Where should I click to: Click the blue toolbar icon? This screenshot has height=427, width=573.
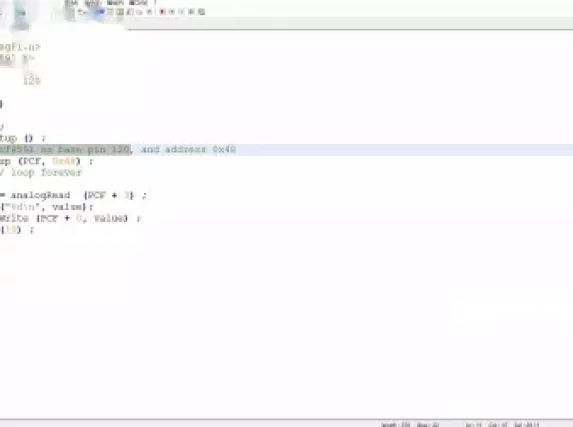pos(100,12)
